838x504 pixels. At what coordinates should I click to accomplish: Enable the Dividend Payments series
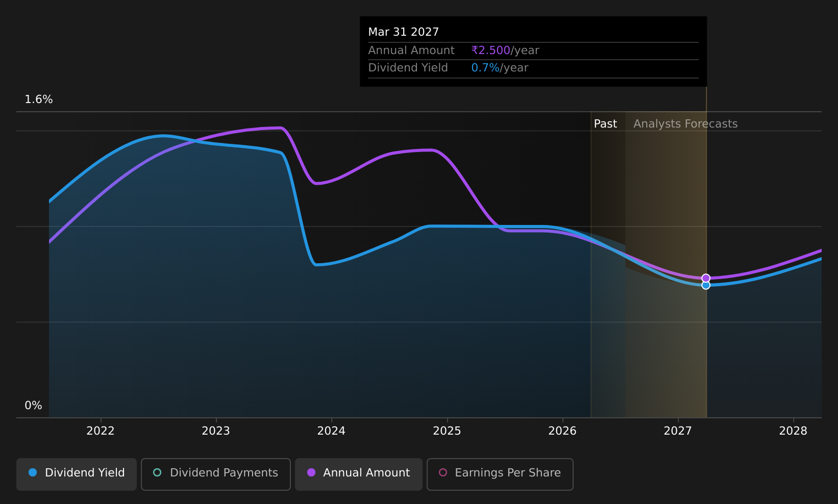216,474
